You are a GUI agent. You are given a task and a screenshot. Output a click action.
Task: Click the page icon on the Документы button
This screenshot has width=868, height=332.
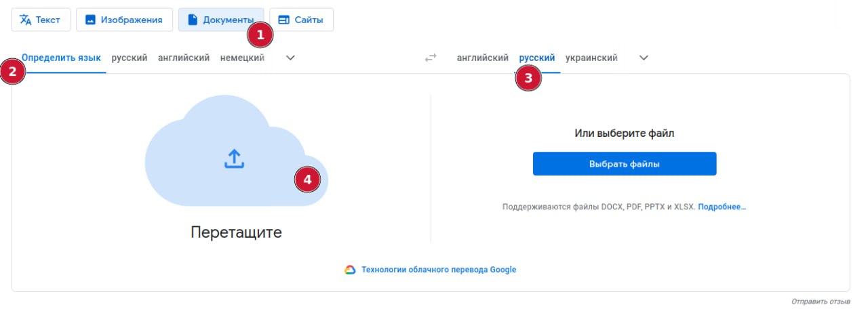192,20
